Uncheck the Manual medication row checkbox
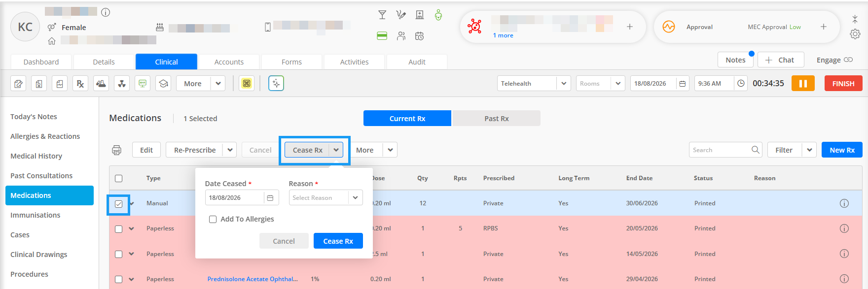Viewport: 868px width, 289px height. [119, 204]
